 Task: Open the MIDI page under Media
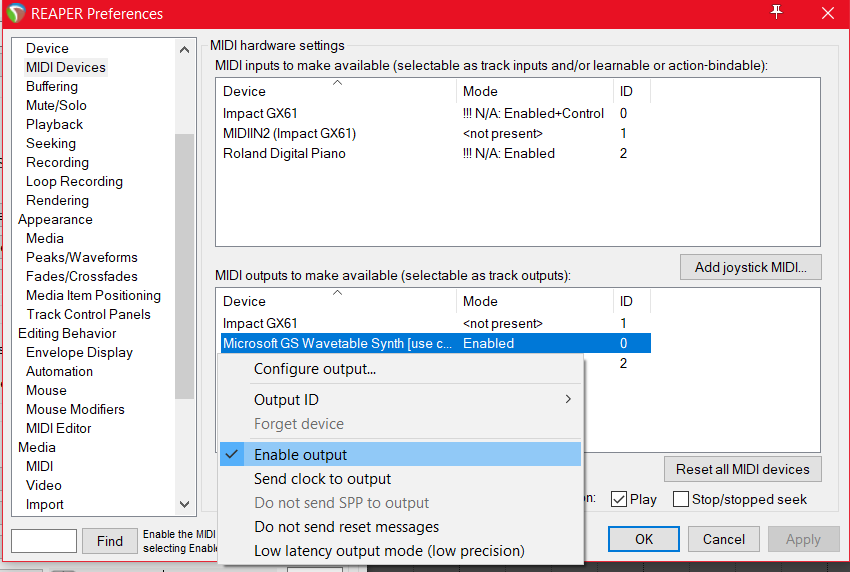pos(40,466)
